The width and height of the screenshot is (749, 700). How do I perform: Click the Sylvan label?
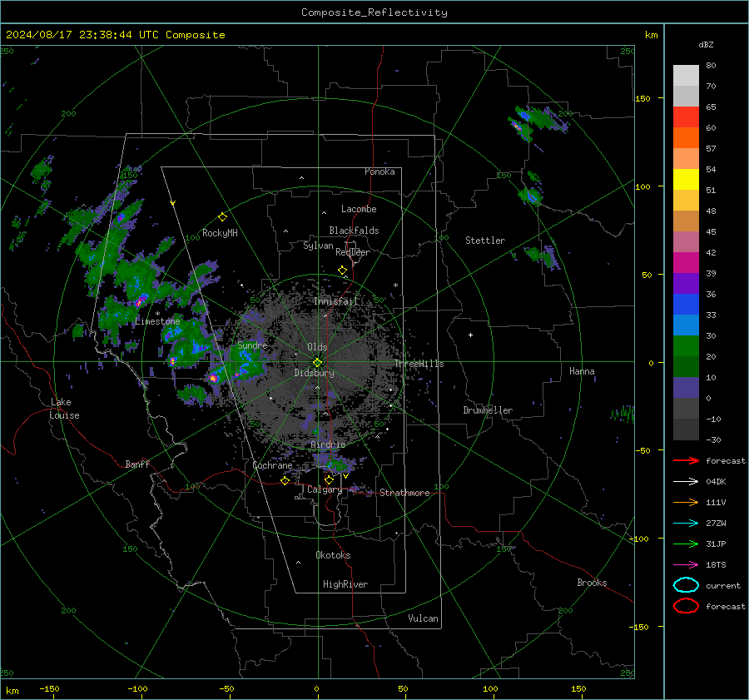click(x=318, y=246)
